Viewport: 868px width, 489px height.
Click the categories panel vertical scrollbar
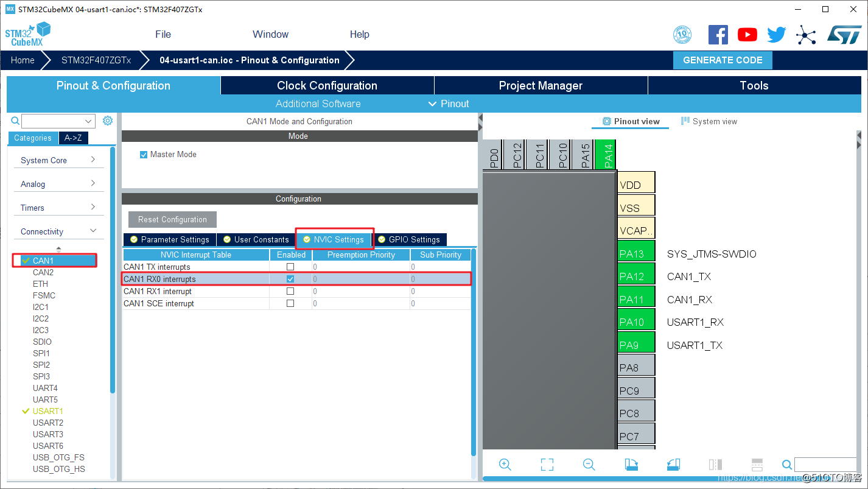tap(113, 268)
